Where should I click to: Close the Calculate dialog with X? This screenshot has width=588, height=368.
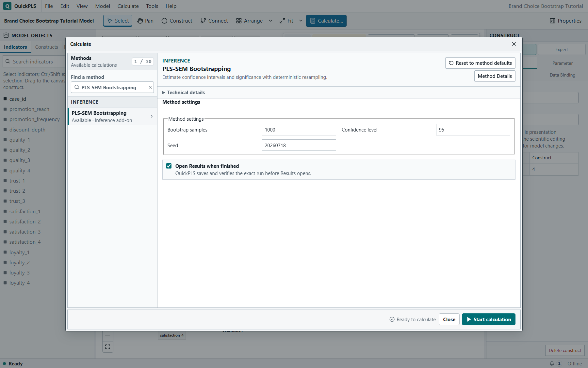(514, 44)
